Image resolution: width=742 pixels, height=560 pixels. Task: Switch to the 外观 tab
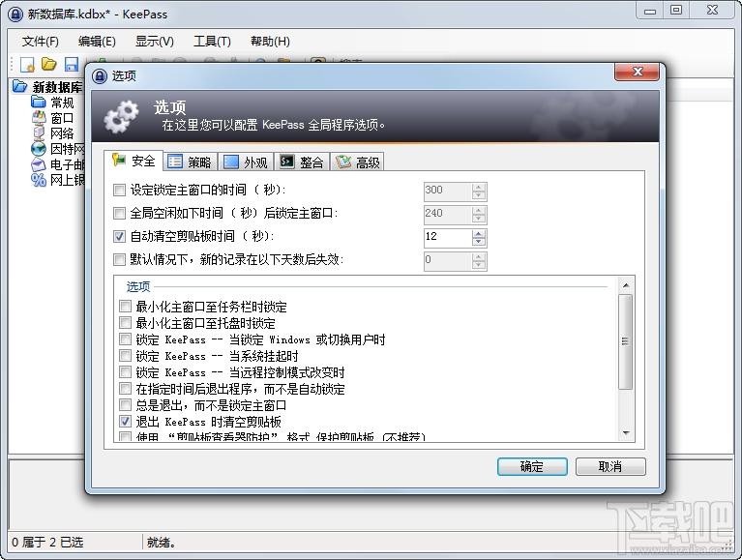pyautogui.click(x=246, y=162)
